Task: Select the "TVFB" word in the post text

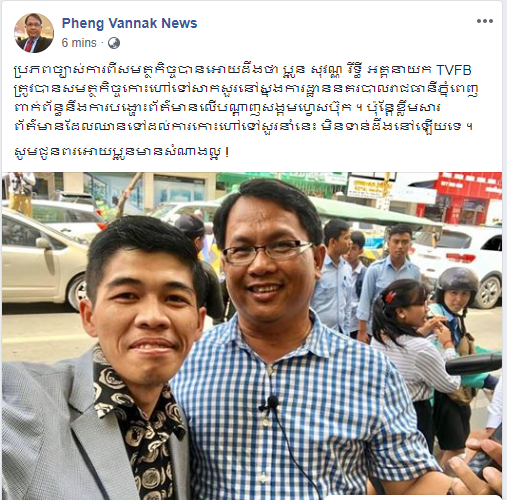Action: tap(454, 70)
